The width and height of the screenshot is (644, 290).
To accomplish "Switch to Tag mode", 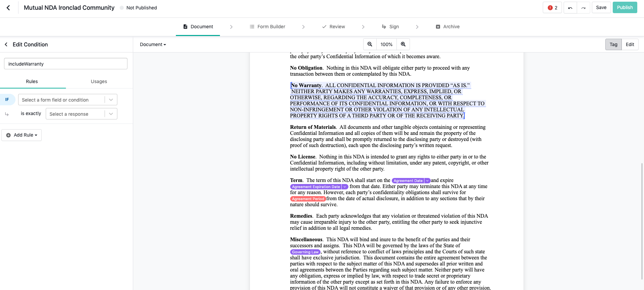I will 613,44.
